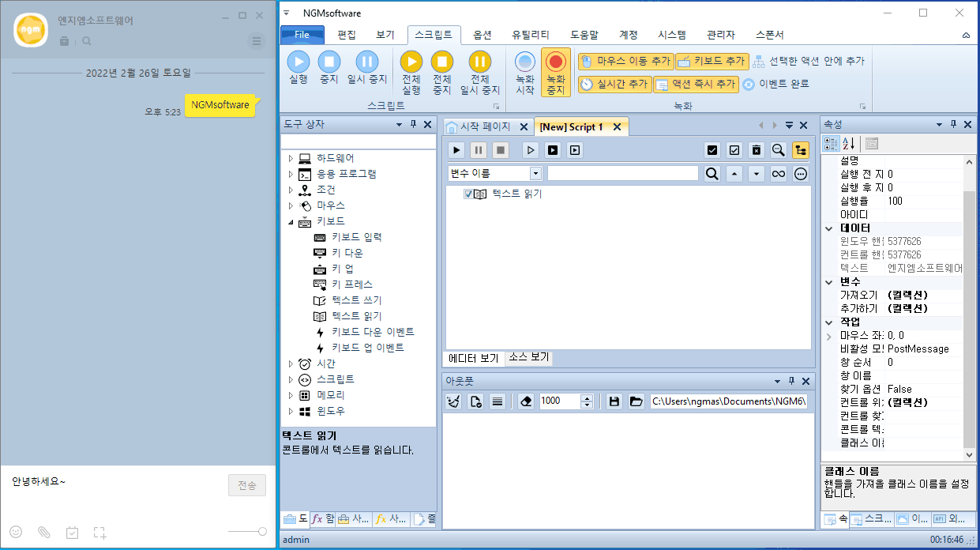Click the properties panel vertical scrollbar
Viewport: 980px width, 550px height.
(x=971, y=308)
